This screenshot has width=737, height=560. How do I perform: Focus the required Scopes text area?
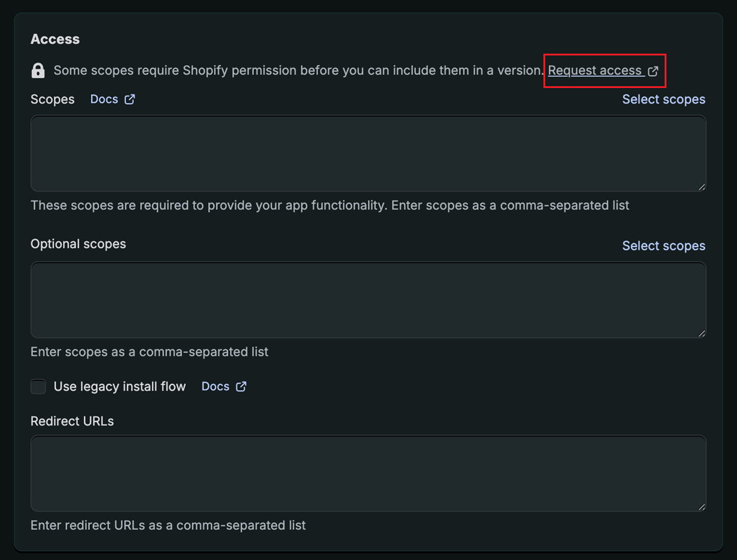click(x=368, y=154)
